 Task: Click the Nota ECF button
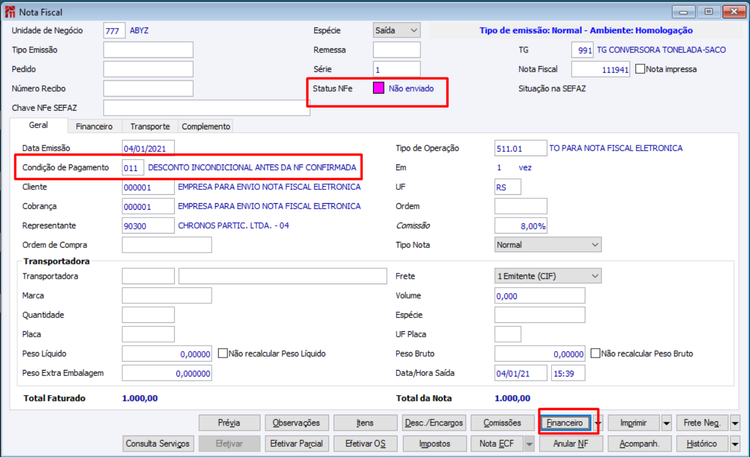497,444
